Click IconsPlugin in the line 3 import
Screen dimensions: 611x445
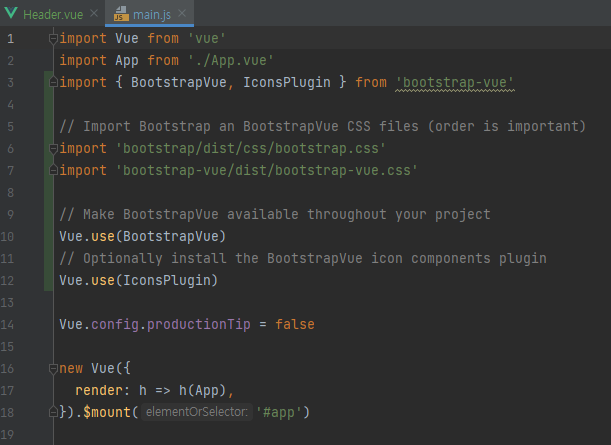point(287,83)
